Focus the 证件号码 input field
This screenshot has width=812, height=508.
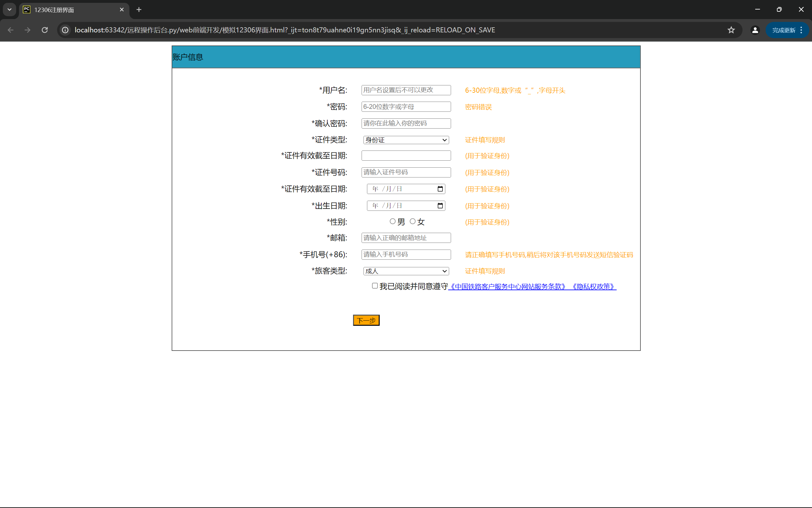point(406,172)
